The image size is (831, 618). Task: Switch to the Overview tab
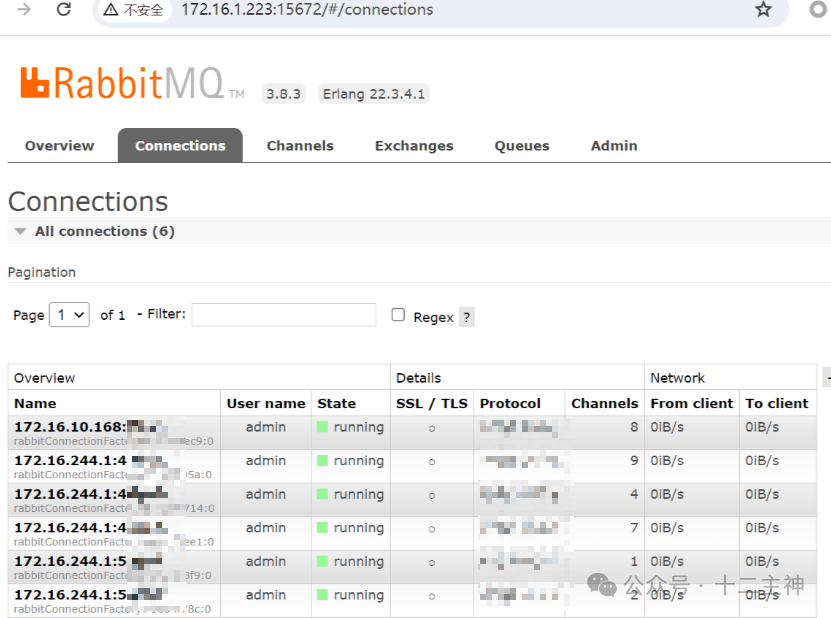coord(59,146)
